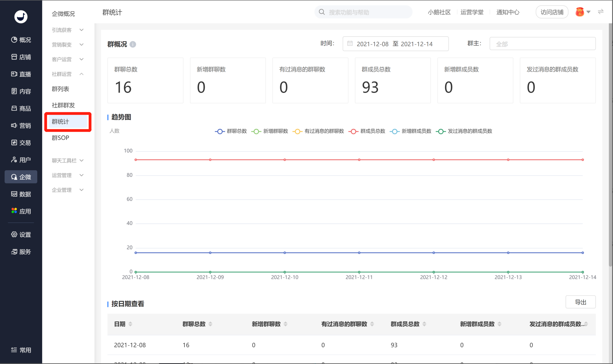Click the 群成员总数 data point at 2021-12-11
This screenshot has height=364, width=613.
[359, 160]
